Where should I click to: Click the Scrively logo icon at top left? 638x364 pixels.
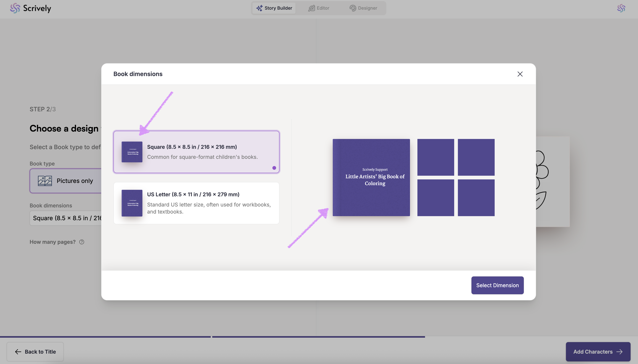coord(15,8)
